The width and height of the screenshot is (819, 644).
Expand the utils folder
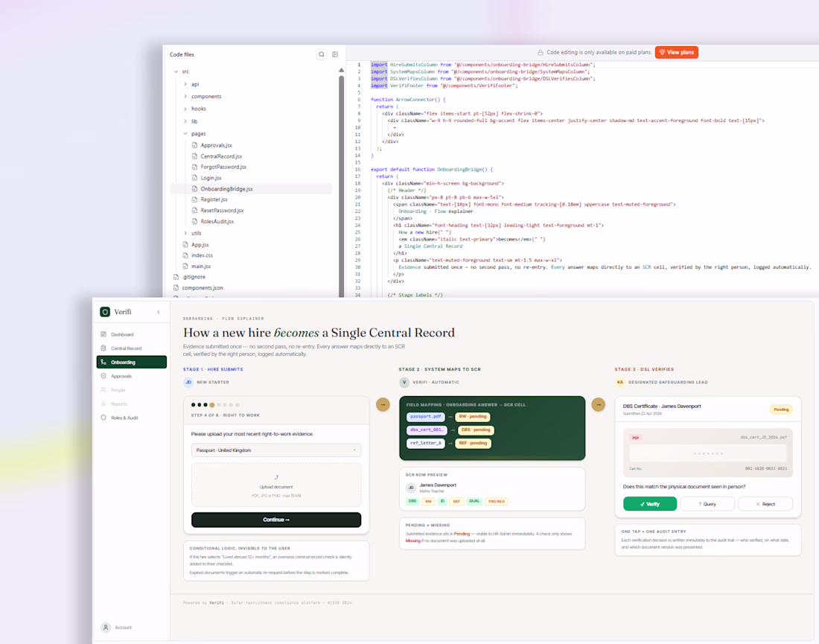coord(185,234)
